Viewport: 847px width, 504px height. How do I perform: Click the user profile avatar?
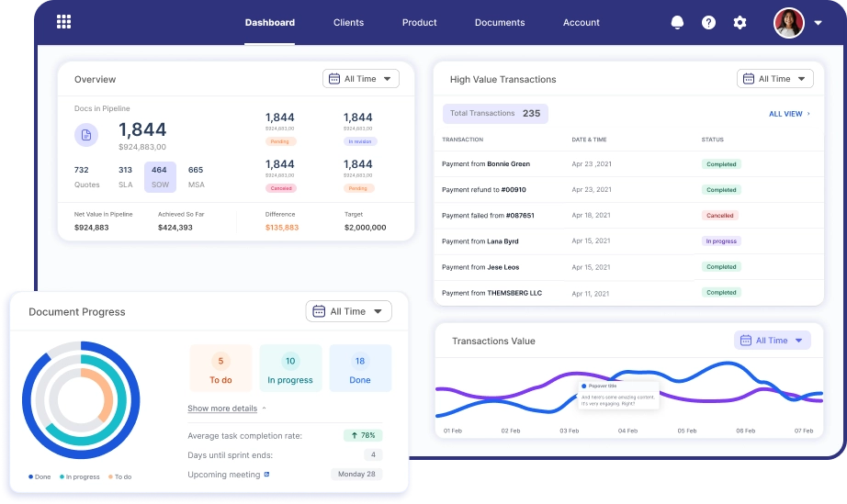pyautogui.click(x=788, y=23)
